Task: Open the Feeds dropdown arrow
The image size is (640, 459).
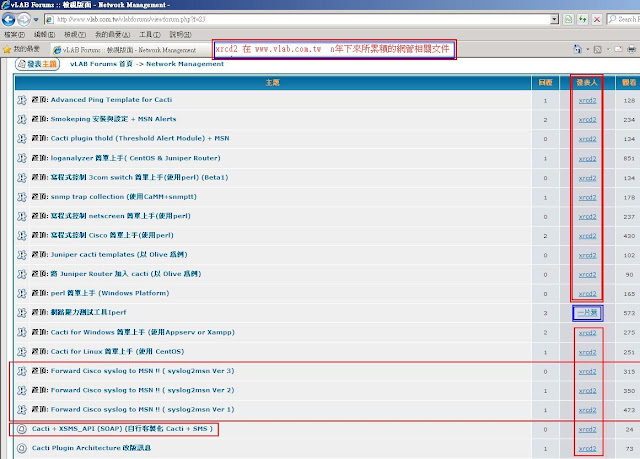Action: 608,49
